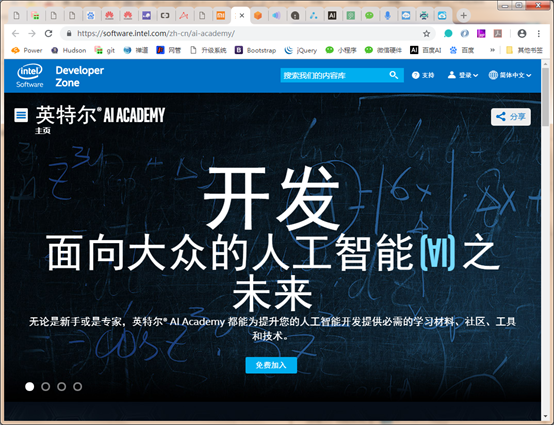Open the 其他书签 bookmarks folder
554x425 pixels.
point(524,51)
